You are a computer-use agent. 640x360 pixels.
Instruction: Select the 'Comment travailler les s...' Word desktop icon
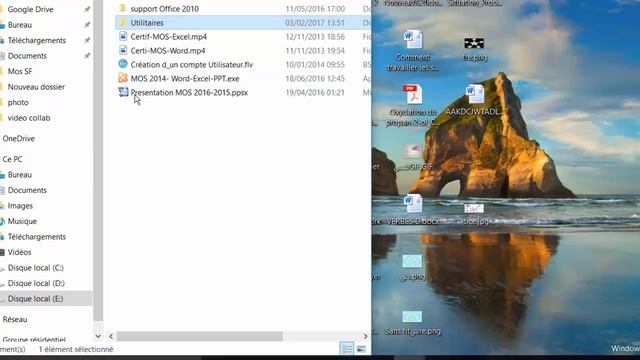413,40
